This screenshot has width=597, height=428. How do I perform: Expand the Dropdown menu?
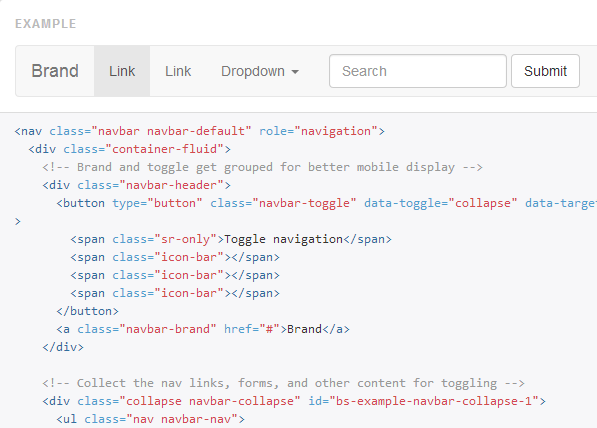click(260, 71)
